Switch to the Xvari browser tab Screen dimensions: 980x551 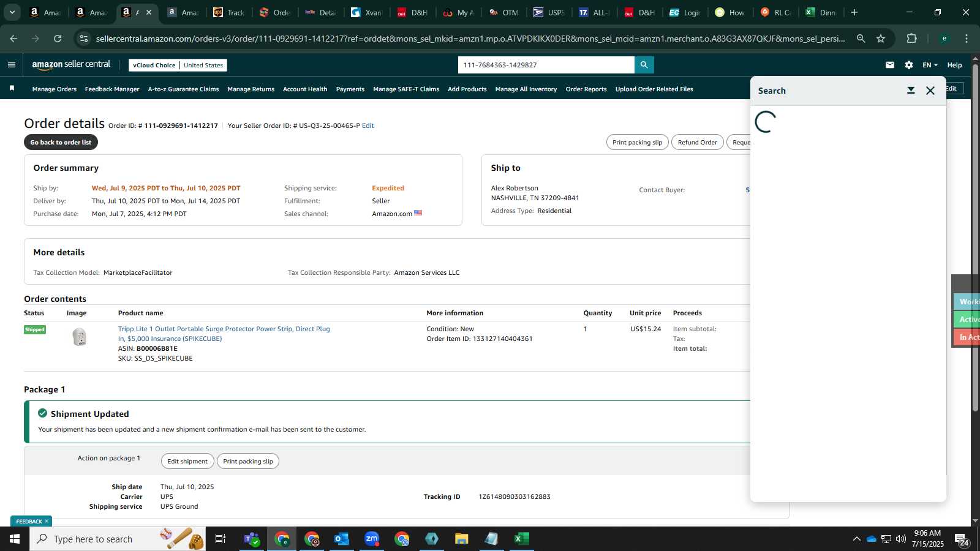[x=366, y=12]
